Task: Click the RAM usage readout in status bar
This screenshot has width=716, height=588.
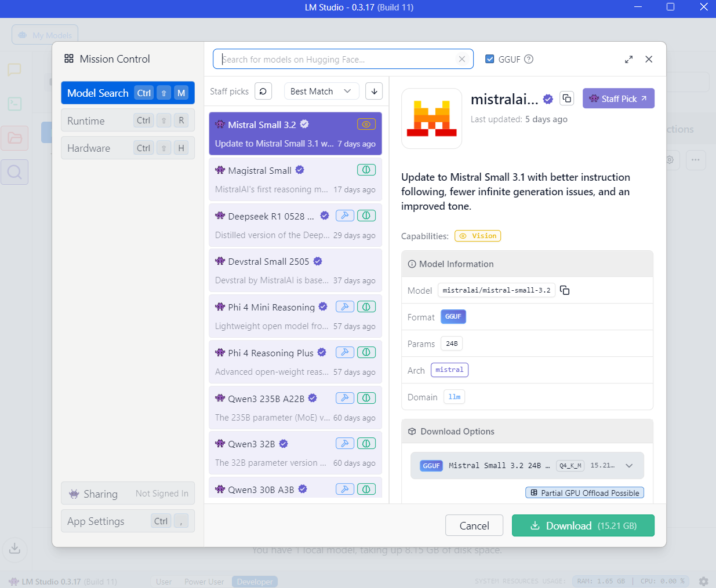Action: (x=601, y=581)
